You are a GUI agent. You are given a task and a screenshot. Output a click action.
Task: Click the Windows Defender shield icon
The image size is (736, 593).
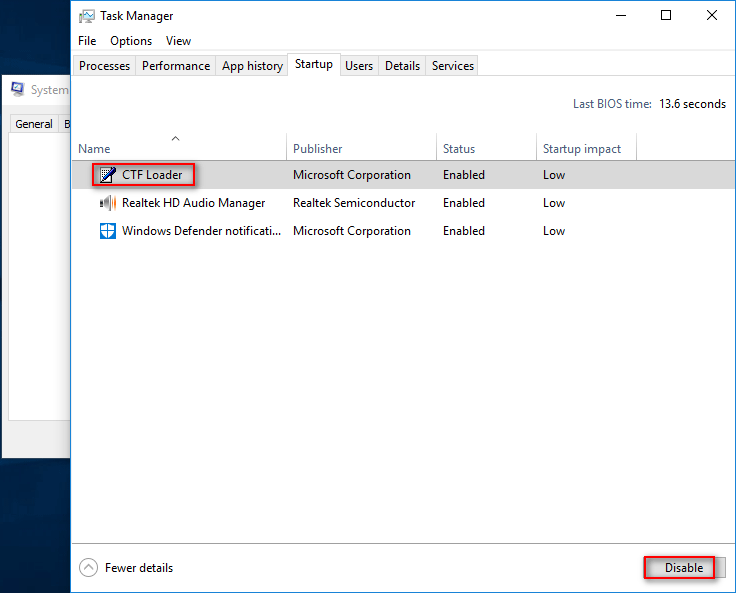coord(107,231)
